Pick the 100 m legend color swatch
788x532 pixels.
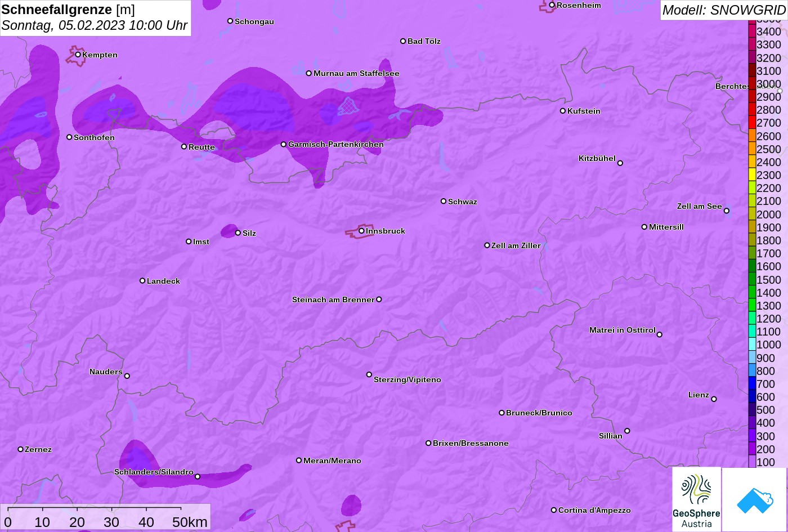[752, 462]
